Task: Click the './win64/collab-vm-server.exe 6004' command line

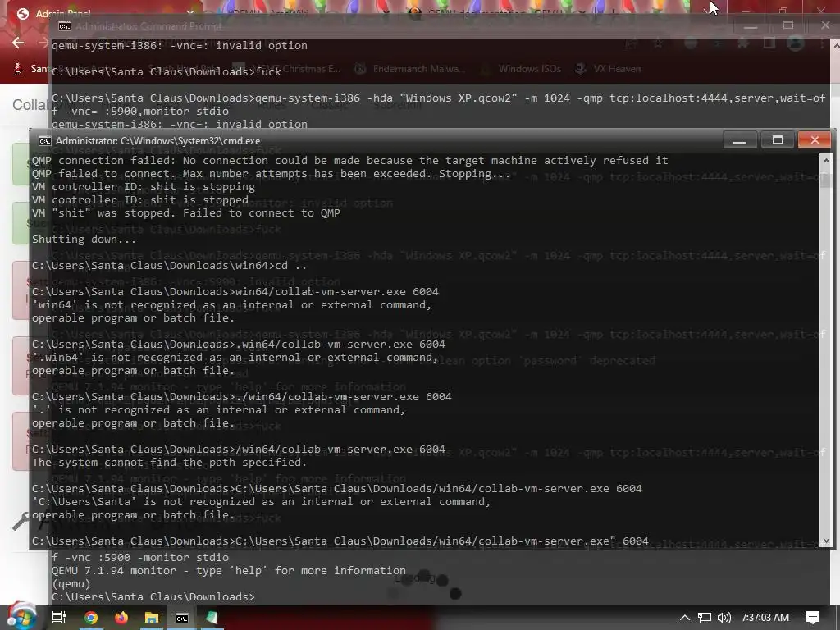Action: (242, 396)
